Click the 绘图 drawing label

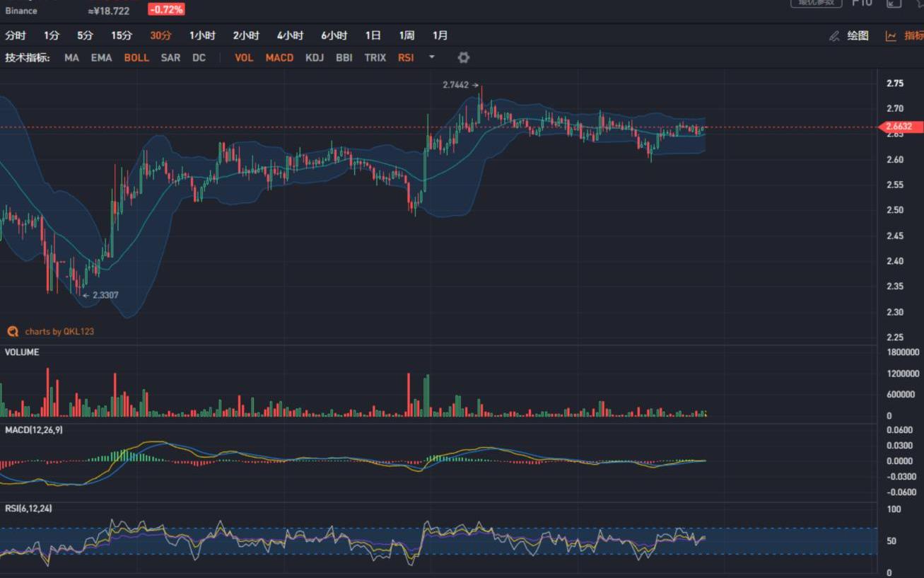tap(858, 36)
